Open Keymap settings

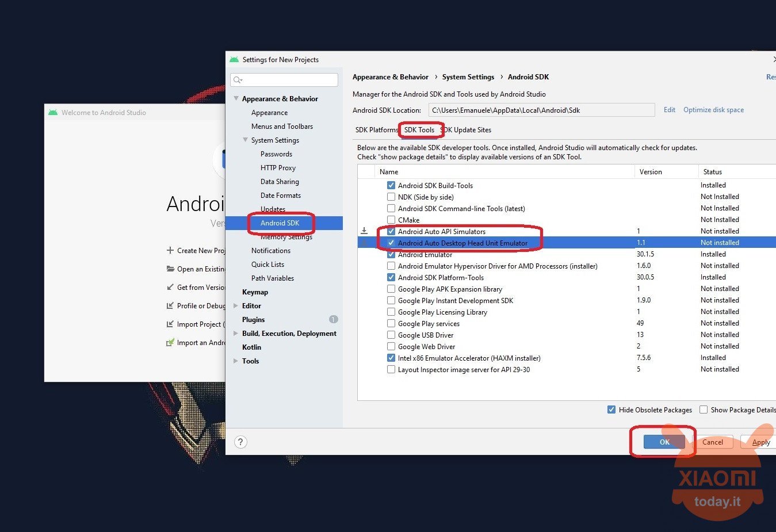tap(255, 292)
